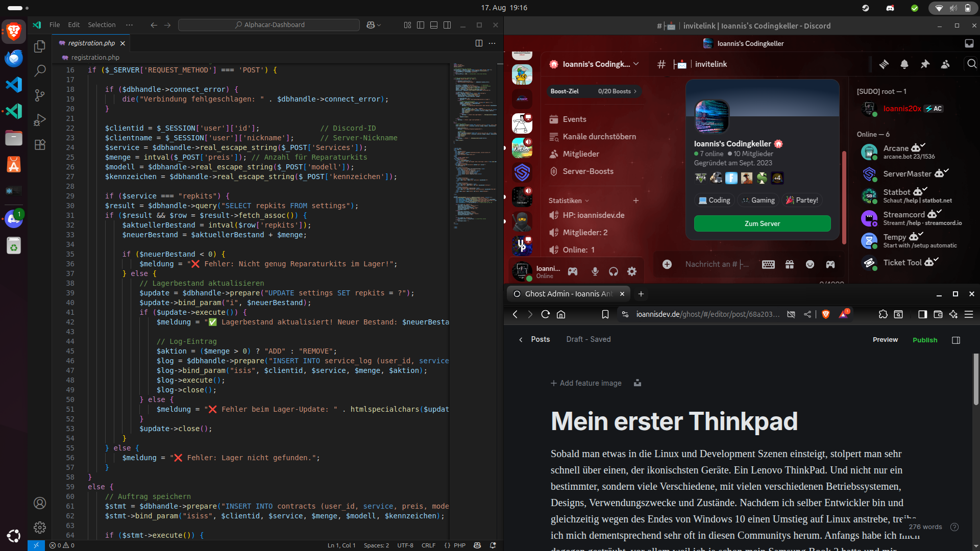The width and height of the screenshot is (980, 551).
Task: Open Boost-Ziel 0/20 Boosts progress
Action: (x=594, y=91)
